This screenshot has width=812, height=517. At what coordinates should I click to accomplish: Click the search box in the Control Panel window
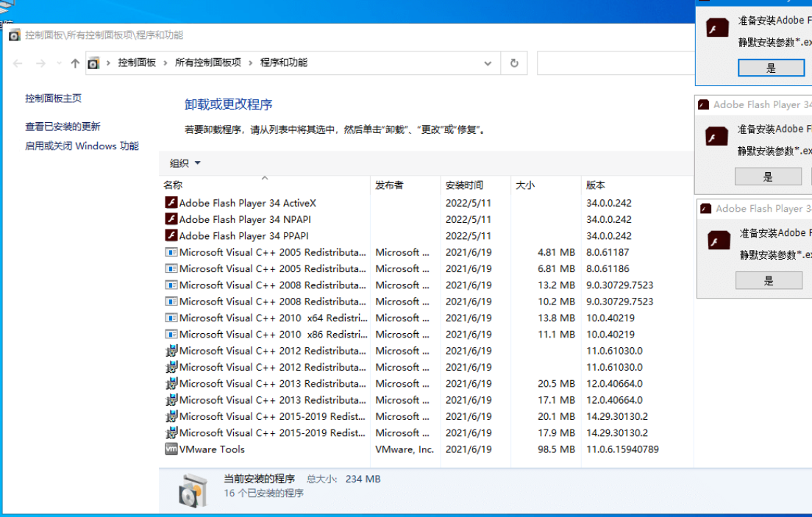pos(616,63)
